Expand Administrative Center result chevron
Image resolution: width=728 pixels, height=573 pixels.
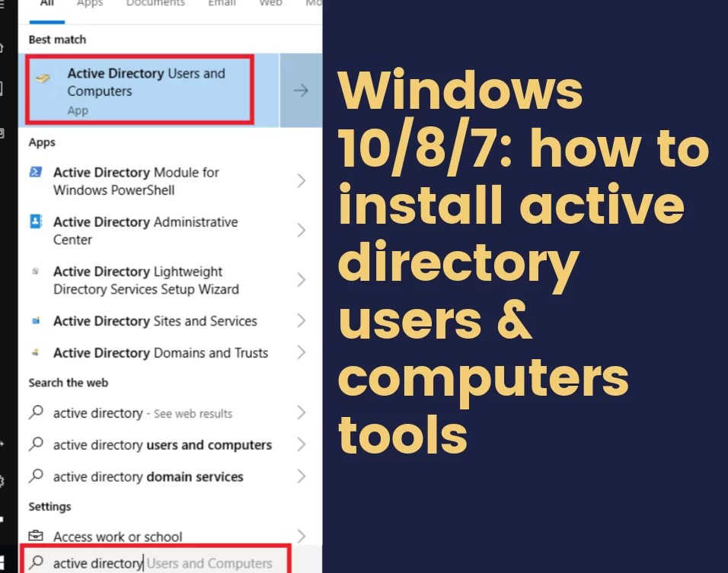[301, 230]
